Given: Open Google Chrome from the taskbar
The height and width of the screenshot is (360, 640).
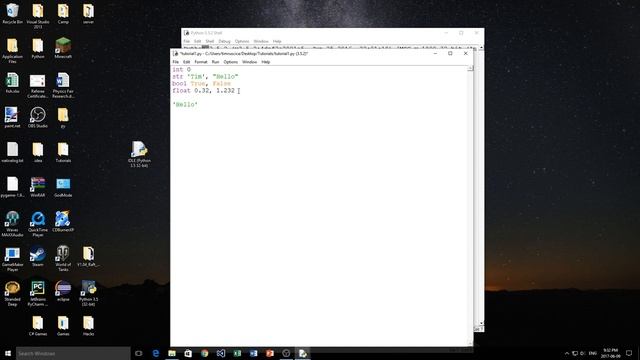Looking at the screenshot, I should tap(204, 353).
